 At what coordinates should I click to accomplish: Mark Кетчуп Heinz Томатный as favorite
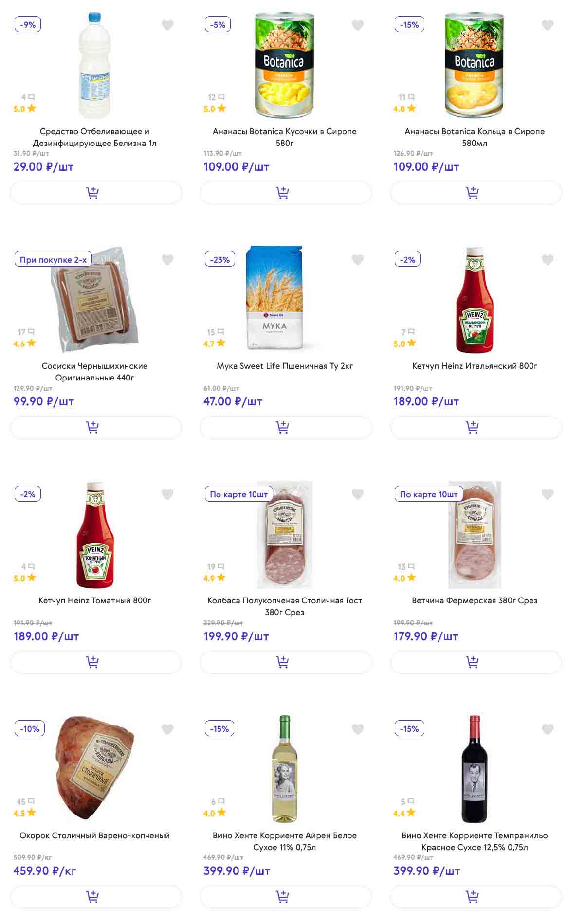tap(167, 494)
